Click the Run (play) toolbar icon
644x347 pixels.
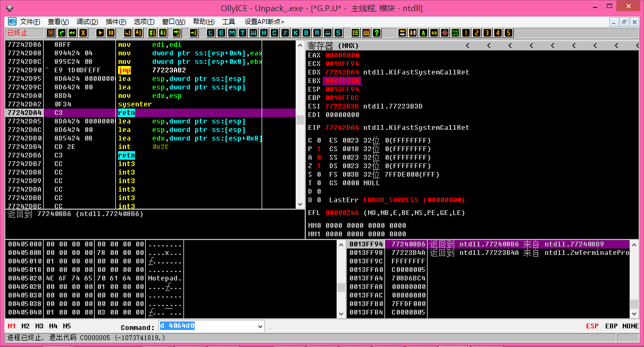pos(100,33)
